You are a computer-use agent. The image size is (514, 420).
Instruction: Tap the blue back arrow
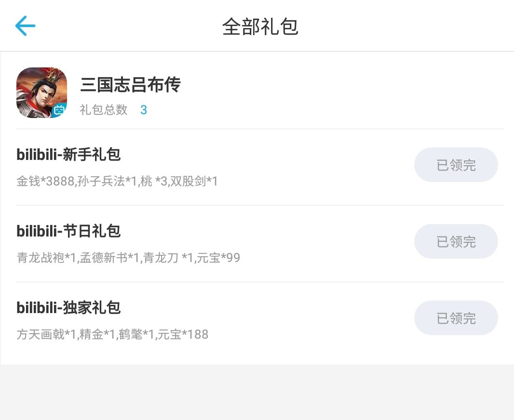click(25, 26)
